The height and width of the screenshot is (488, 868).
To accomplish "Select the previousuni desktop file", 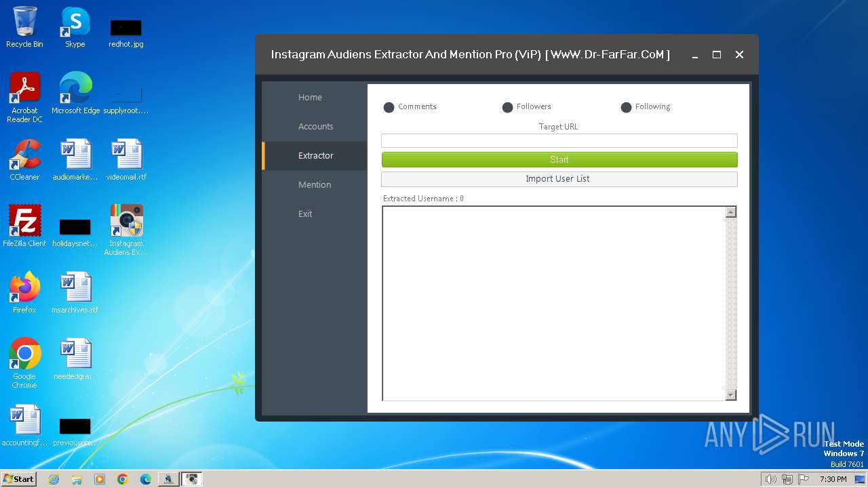I will pyautogui.click(x=75, y=431).
